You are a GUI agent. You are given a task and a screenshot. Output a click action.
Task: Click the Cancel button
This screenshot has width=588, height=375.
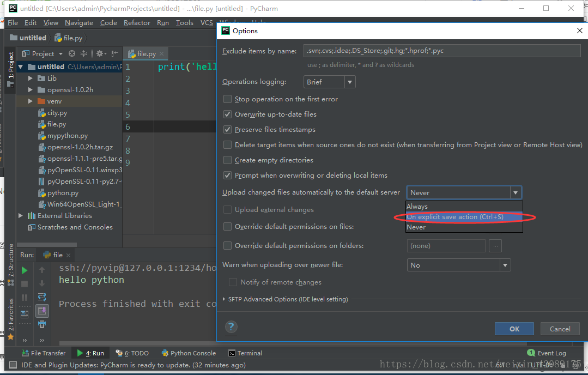pos(560,329)
